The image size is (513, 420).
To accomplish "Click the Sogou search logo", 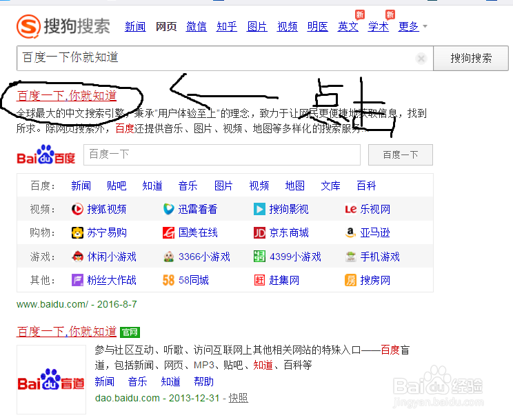I will point(63,26).
